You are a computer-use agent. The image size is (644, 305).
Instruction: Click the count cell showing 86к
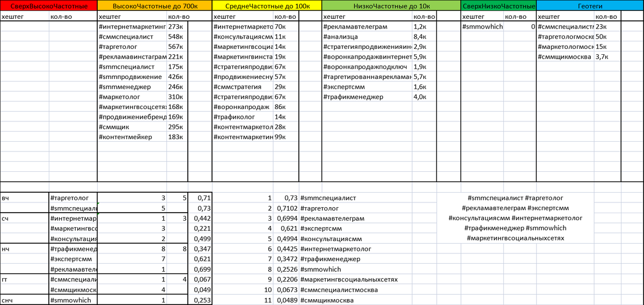point(286,107)
